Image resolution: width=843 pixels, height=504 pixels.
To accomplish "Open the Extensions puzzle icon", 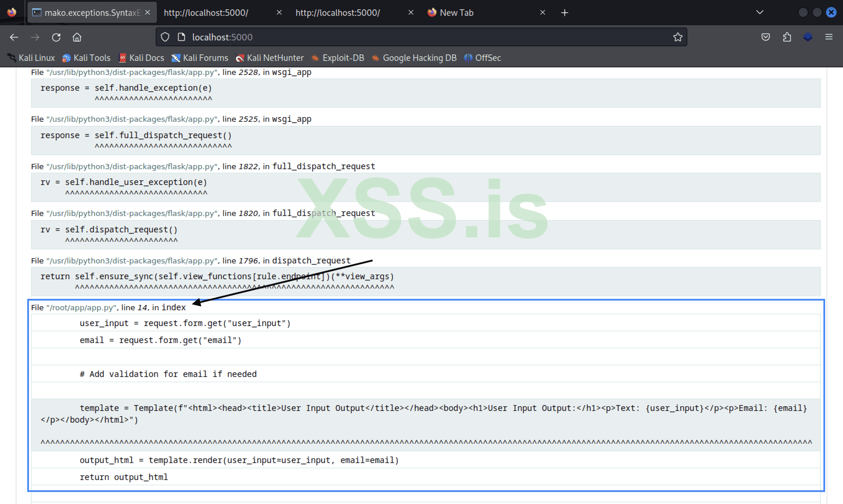I will [x=787, y=37].
